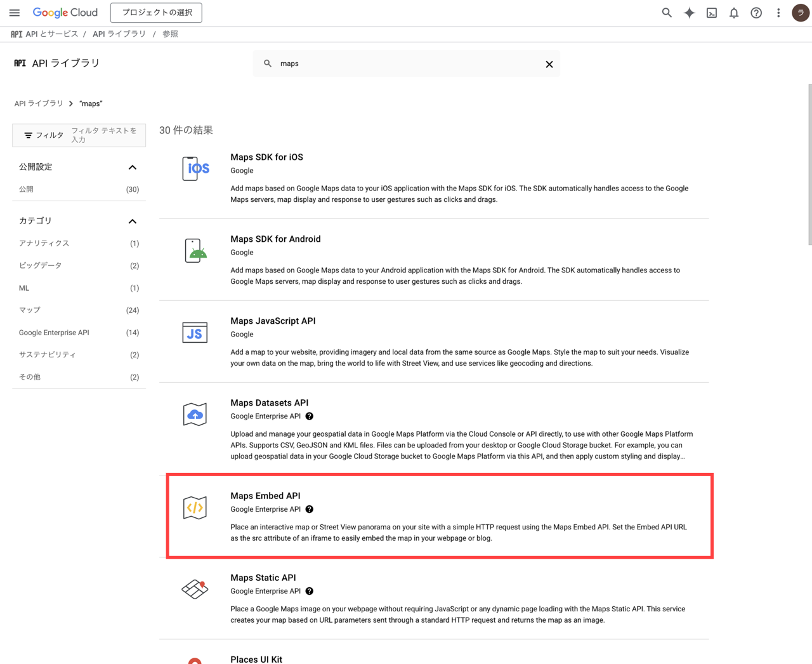
Task: Click the filter icon in sidebar
Action: [28, 135]
